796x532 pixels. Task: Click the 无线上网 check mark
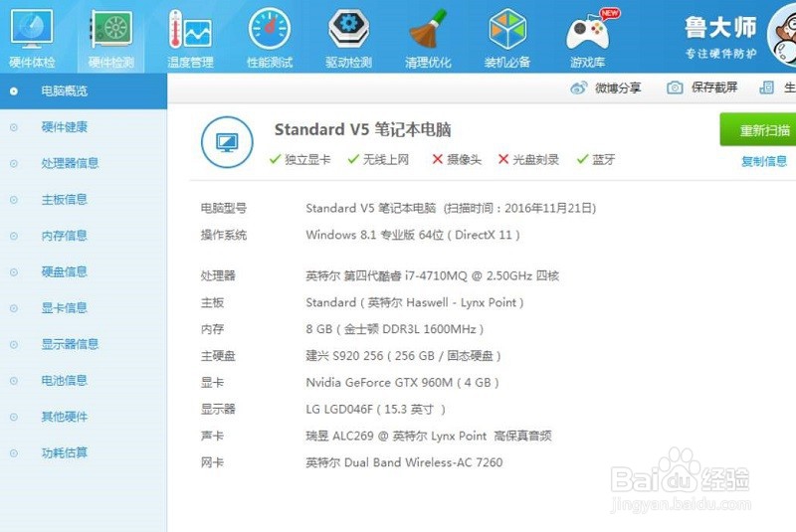click(x=353, y=159)
